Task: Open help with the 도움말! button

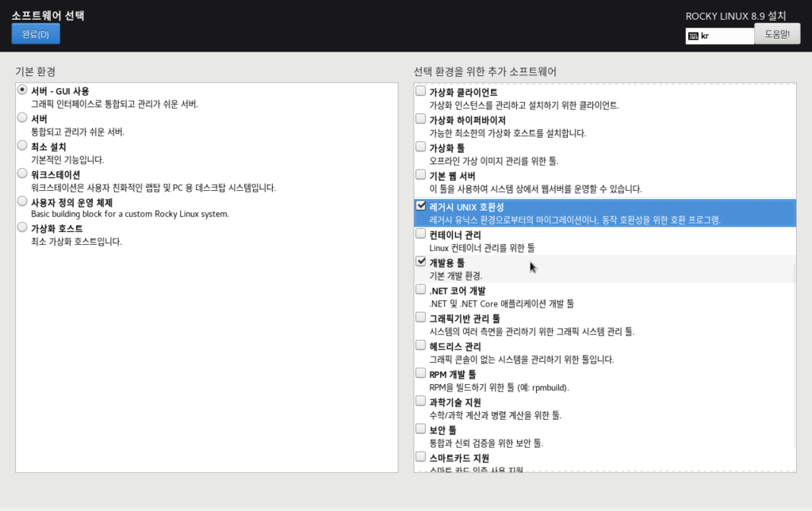Action: 777,34
